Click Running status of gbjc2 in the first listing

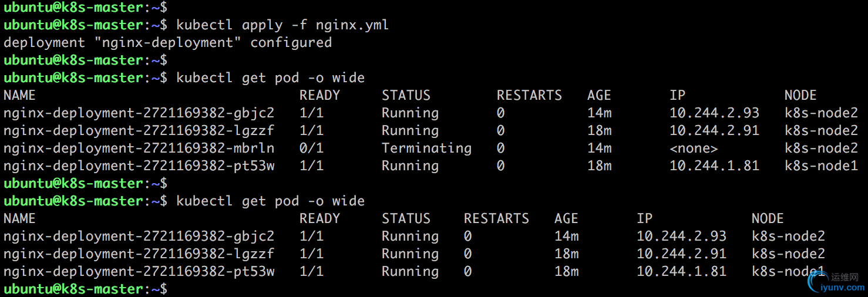pos(410,113)
